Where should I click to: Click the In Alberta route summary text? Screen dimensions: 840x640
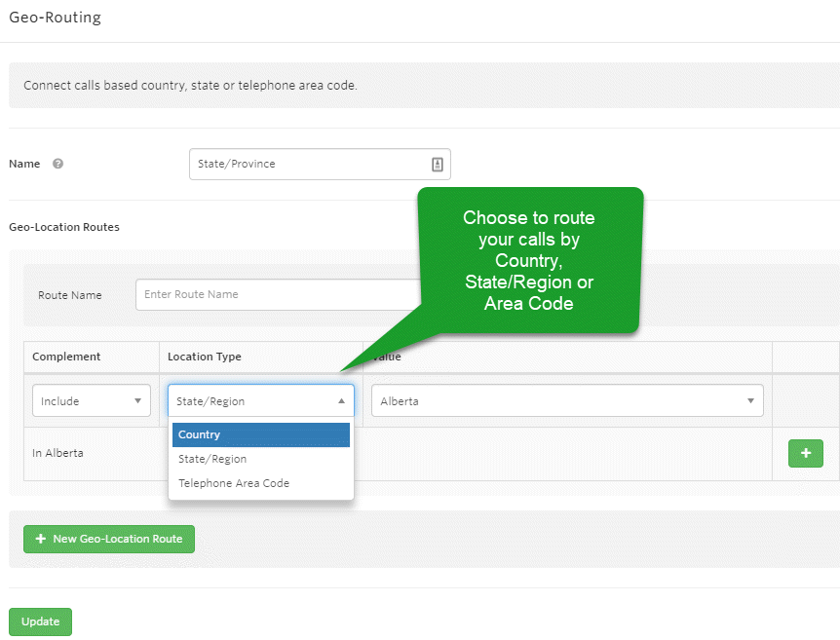coord(57,453)
